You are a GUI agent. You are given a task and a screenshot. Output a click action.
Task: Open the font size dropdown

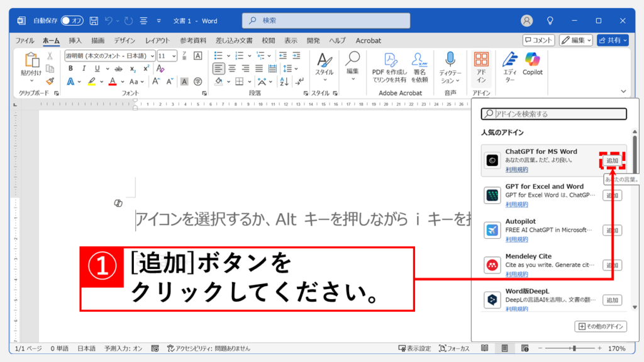click(174, 56)
